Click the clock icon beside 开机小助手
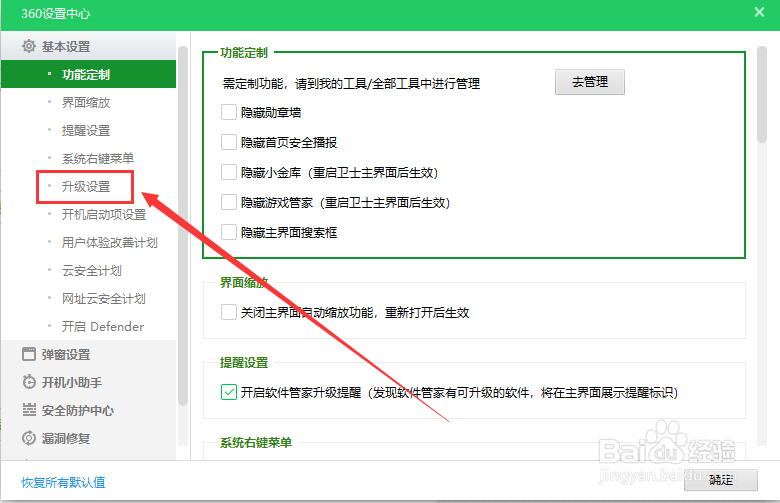This screenshot has width=780, height=503. [x=29, y=382]
